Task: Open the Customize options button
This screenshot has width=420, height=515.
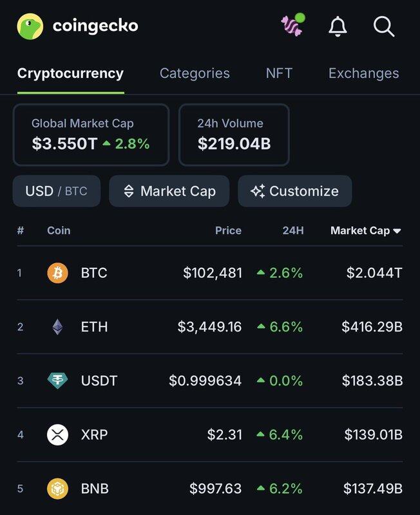Action: tap(295, 191)
